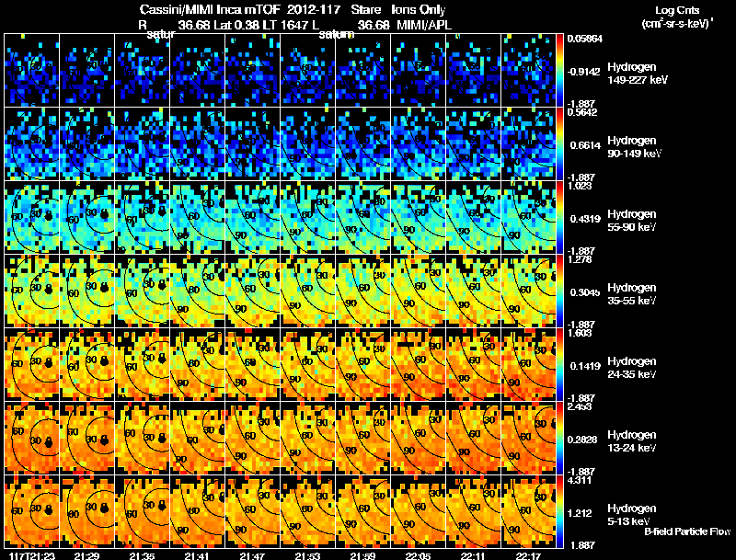Click the 21:53 time label
The width and height of the screenshot is (736, 560).
[308, 556]
